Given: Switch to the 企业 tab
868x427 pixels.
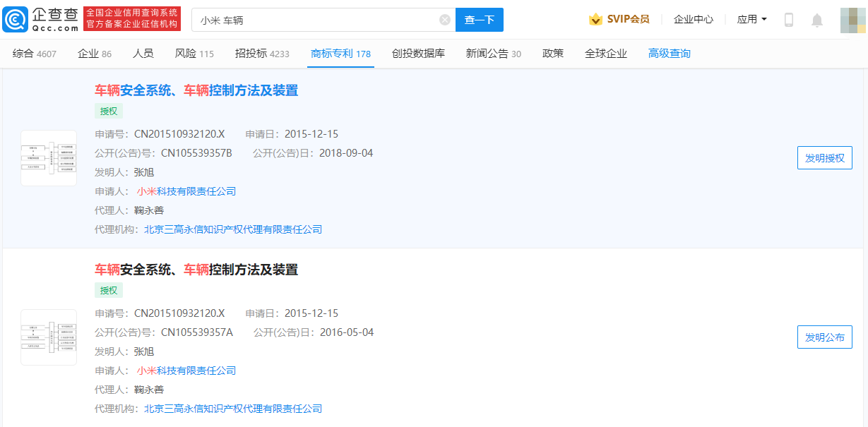Looking at the screenshot, I should (x=88, y=53).
